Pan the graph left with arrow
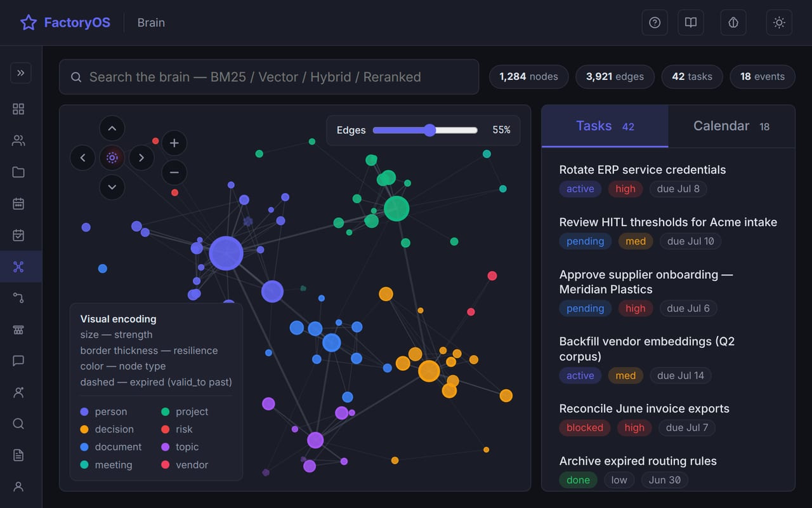 point(82,157)
